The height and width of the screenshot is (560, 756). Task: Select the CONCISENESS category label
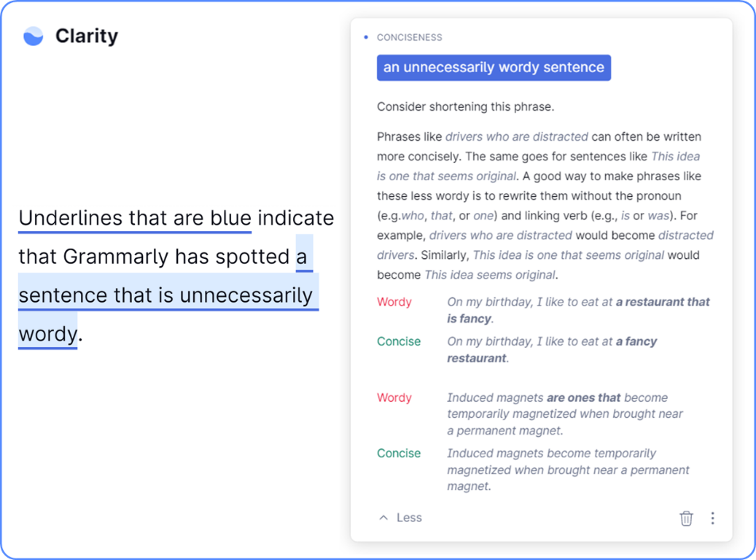coord(410,37)
